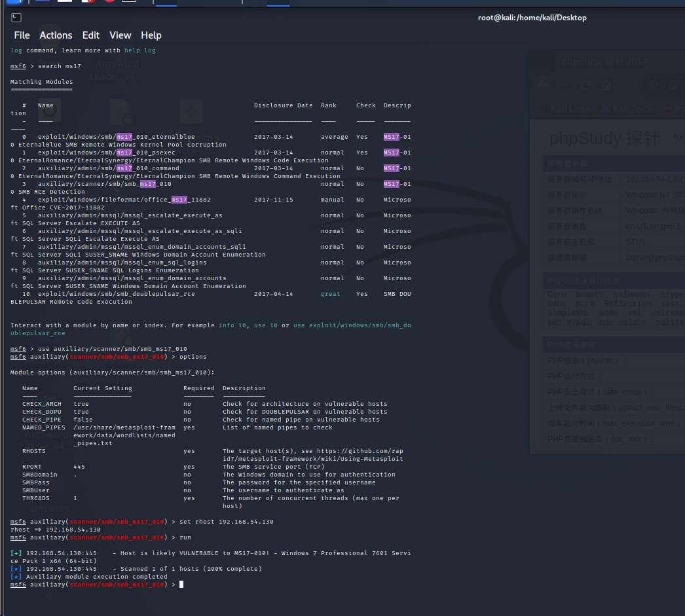The image size is (685, 616).
Task: Click the CHECK_ARCH option name
Action: [42, 404]
